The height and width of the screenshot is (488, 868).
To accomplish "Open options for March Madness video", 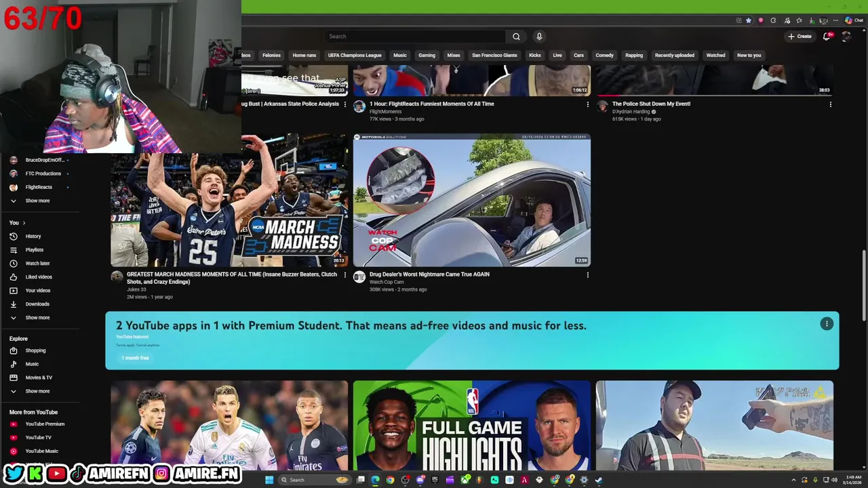I will pos(345,275).
